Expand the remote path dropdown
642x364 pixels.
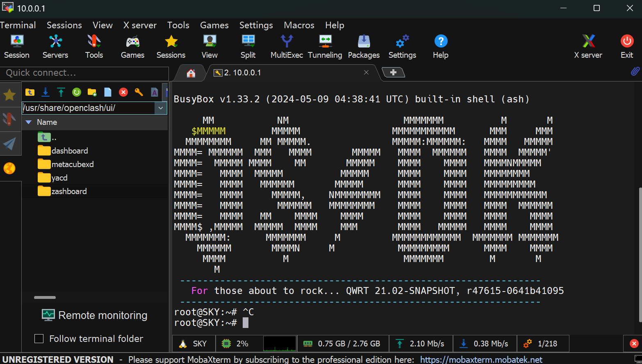[x=161, y=108]
